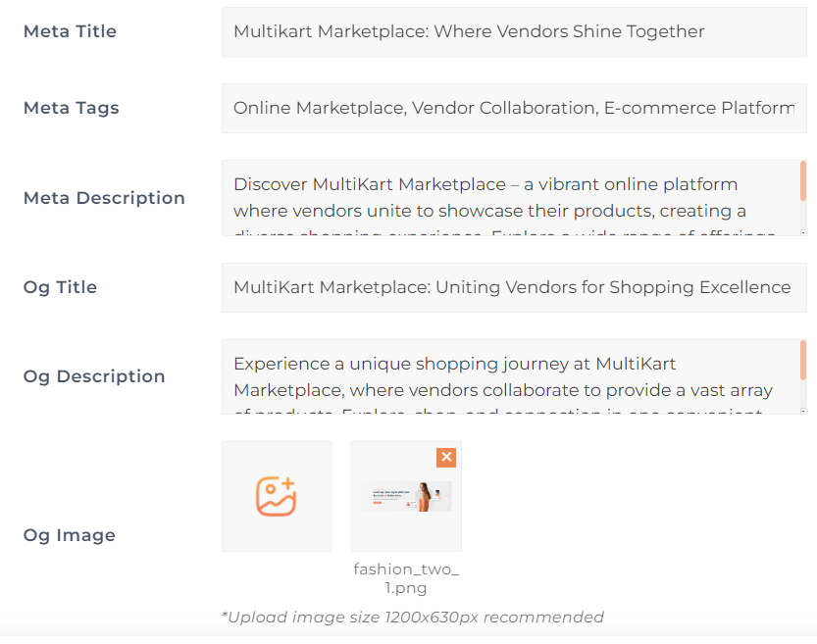Click the Meta Tags label
The width and height of the screenshot is (817, 644).
coord(72,108)
